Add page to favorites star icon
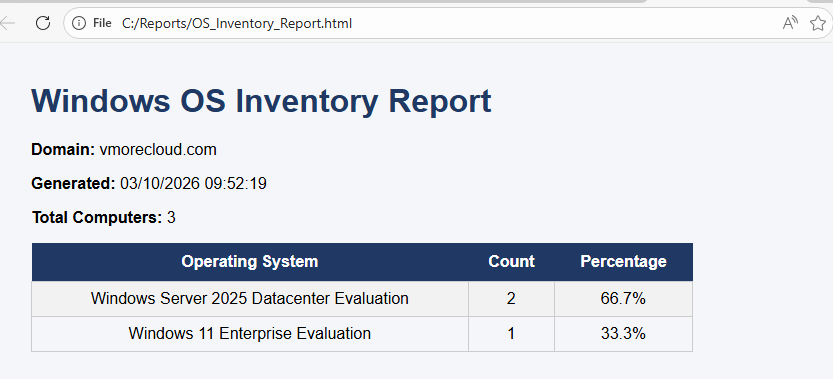 [x=818, y=23]
